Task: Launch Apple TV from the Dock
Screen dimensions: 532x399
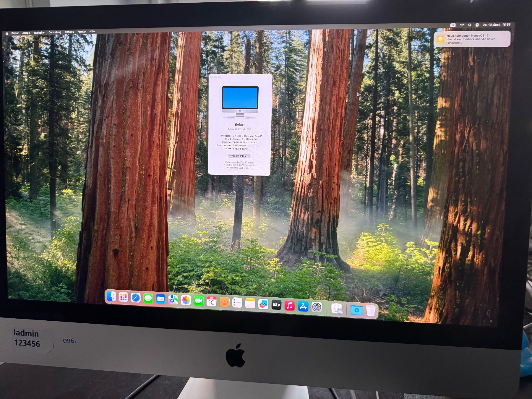Action: 276,305
